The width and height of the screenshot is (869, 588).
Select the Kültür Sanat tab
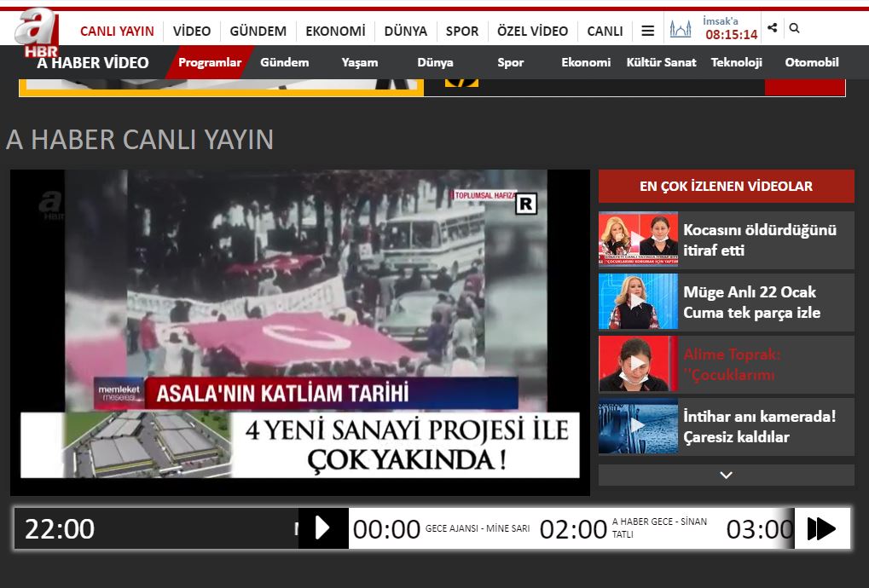click(661, 62)
